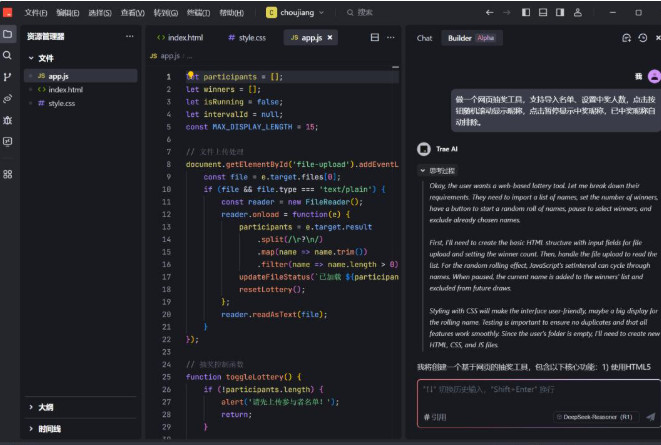Viewport: 661px width, 445px height.
Task: Open the Source Control icon
Action: click(7, 77)
